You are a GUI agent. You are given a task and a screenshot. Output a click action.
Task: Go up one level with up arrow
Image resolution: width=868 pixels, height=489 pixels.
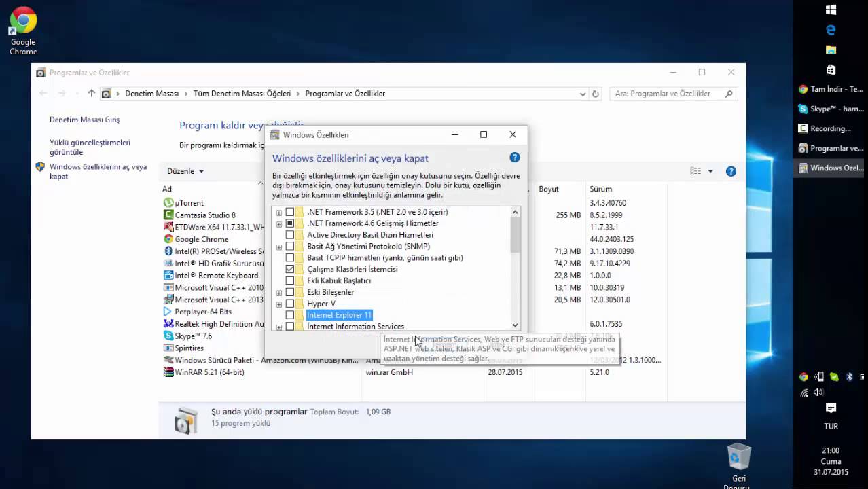(92, 94)
